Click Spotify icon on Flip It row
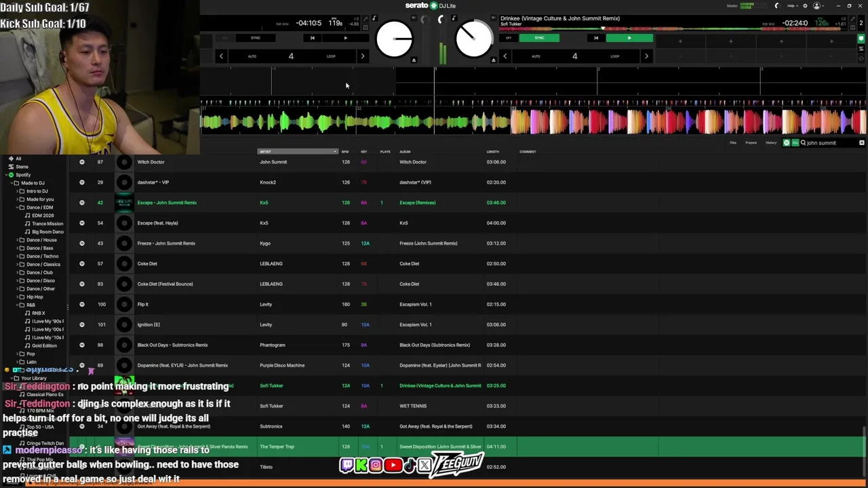The height and width of the screenshot is (488, 868). pos(82,304)
